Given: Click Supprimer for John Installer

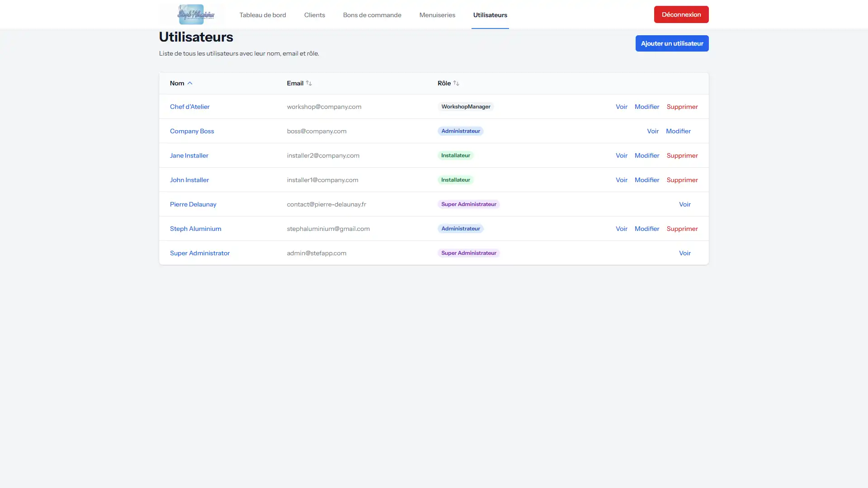Looking at the screenshot, I should (x=682, y=180).
